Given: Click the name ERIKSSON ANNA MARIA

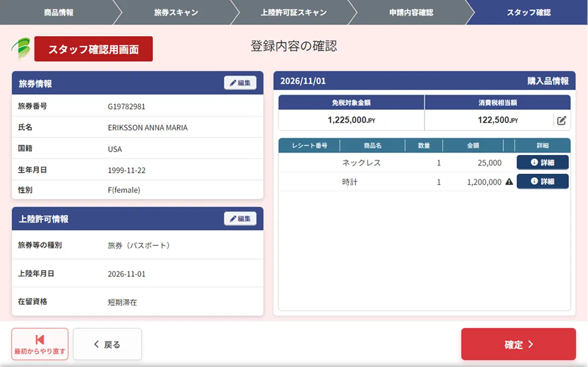Looking at the screenshot, I should click(x=148, y=127).
